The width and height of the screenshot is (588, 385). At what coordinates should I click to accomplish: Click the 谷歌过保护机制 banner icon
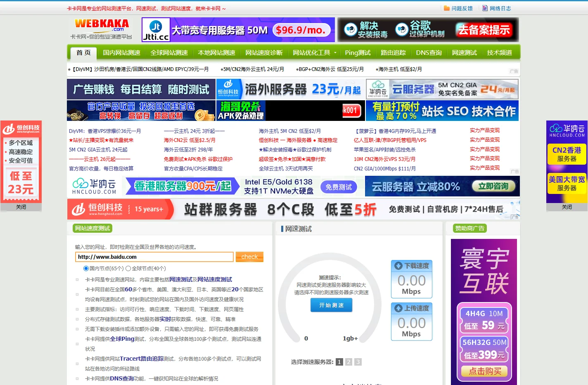(401, 29)
